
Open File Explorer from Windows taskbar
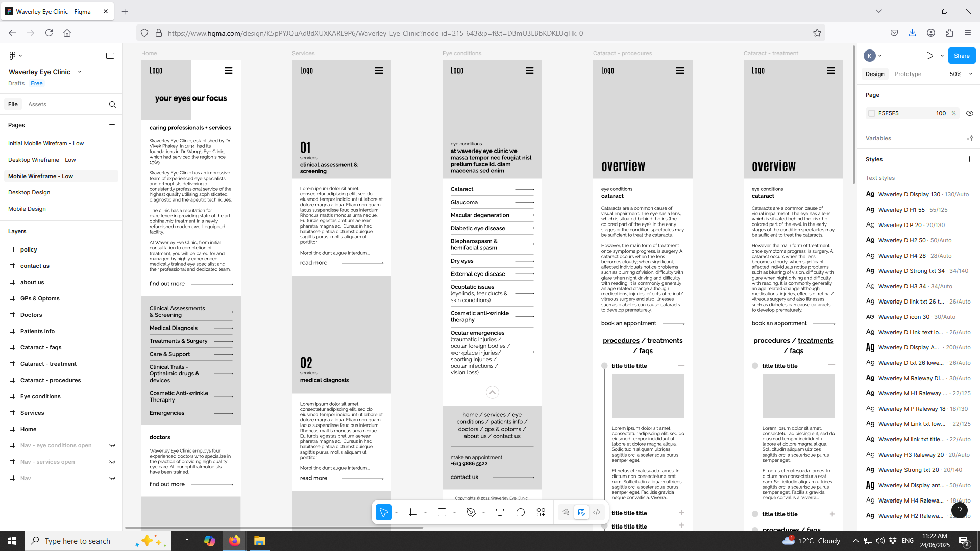(x=260, y=541)
